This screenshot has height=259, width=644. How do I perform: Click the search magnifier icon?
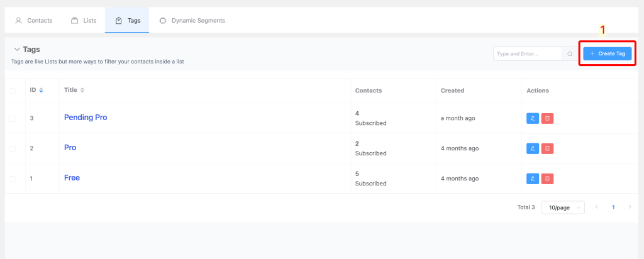(x=570, y=54)
